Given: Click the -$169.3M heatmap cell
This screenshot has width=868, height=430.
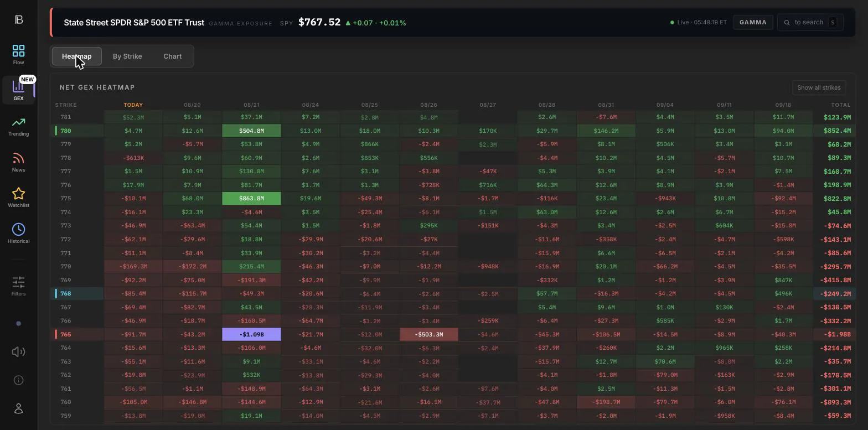Looking at the screenshot, I should [133, 266].
